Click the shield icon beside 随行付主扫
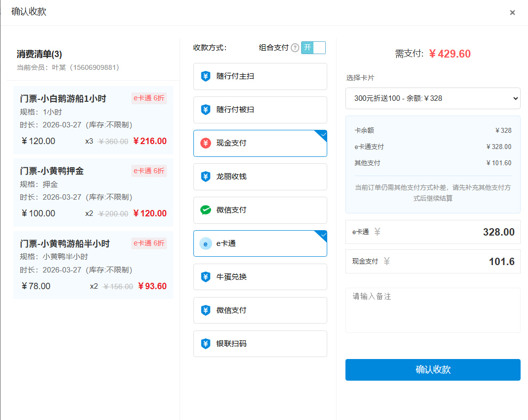The height and width of the screenshot is (420, 528). (206, 76)
